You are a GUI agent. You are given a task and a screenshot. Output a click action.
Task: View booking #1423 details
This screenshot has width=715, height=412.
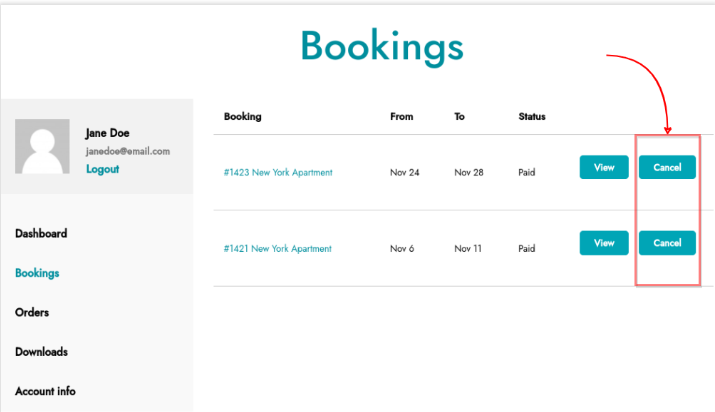click(x=604, y=167)
